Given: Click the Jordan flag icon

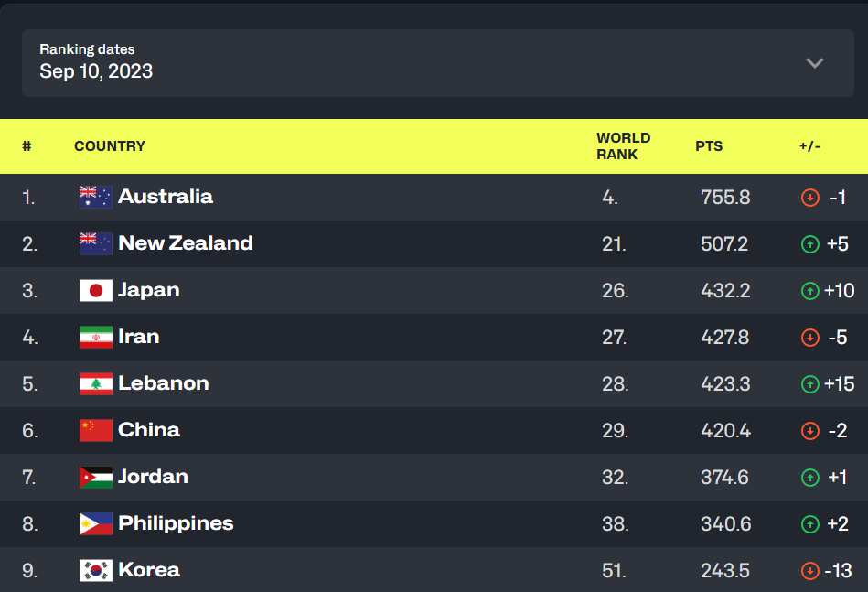Looking at the screenshot, I should (x=95, y=477).
